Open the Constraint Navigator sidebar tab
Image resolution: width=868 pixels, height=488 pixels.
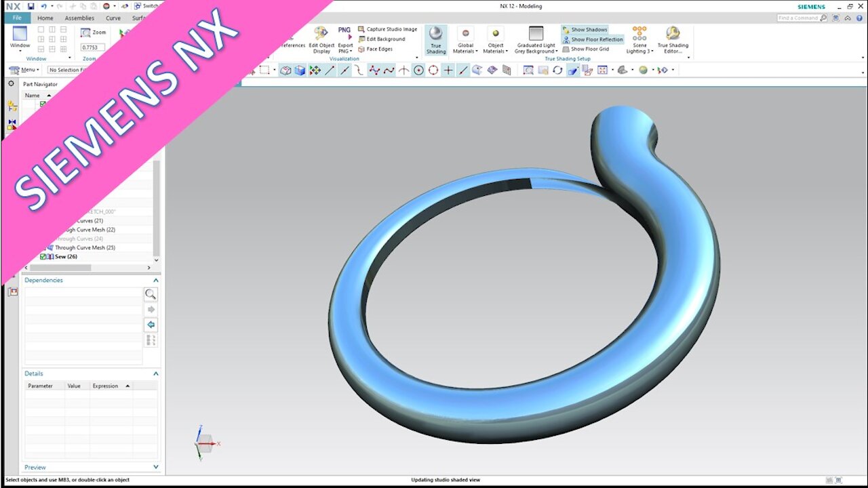[x=12, y=125]
